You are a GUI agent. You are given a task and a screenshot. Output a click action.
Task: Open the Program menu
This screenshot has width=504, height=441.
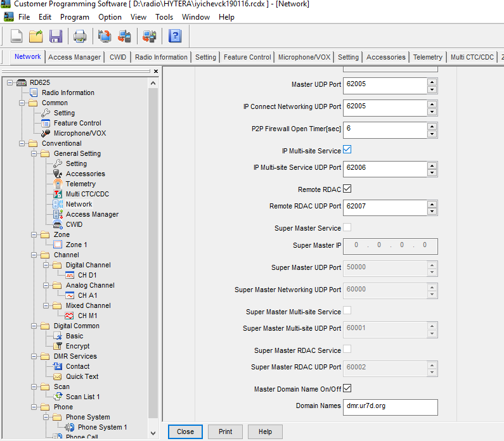[x=75, y=17]
